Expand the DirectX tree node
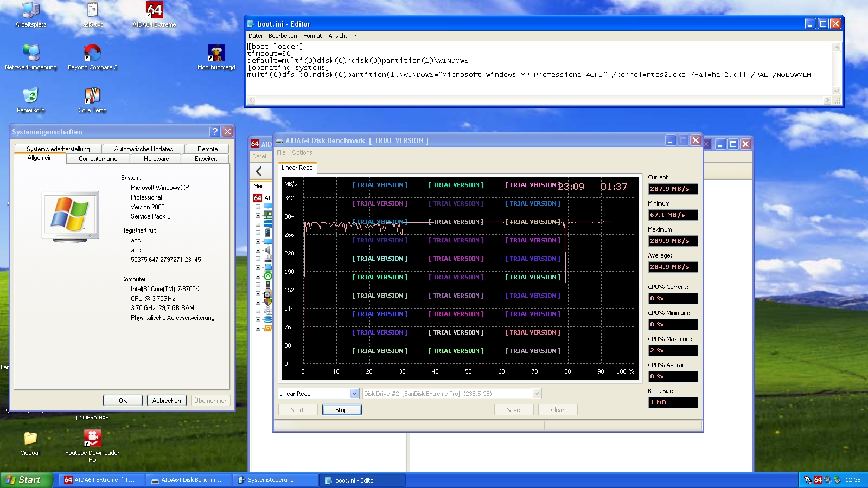 (258, 276)
